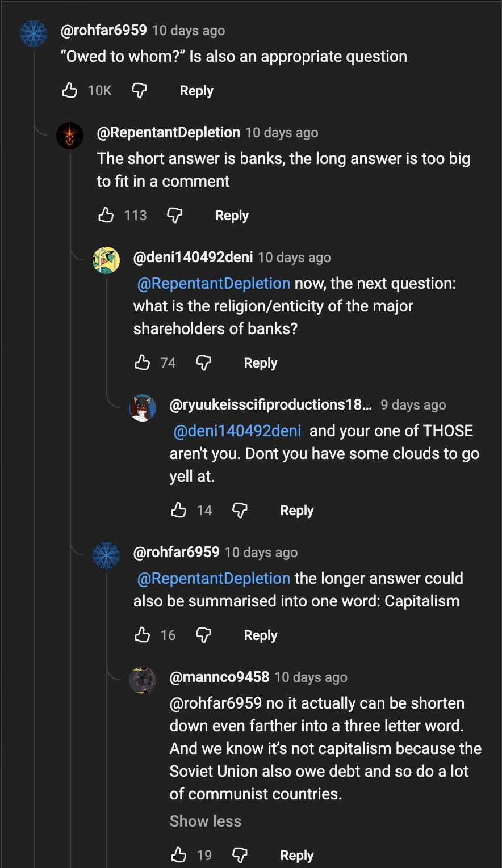Collapse mannco9458's comment with Show less
The width and height of the screenshot is (502, 868).
click(205, 821)
